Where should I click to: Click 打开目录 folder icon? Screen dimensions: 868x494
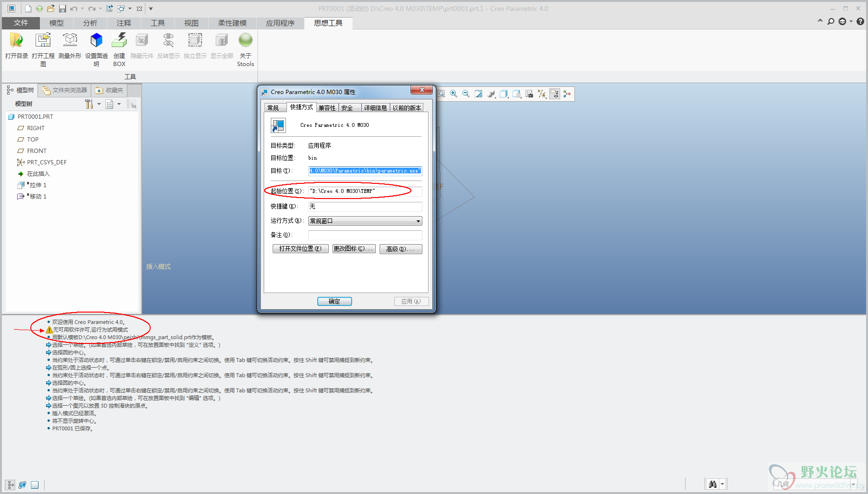click(x=17, y=40)
